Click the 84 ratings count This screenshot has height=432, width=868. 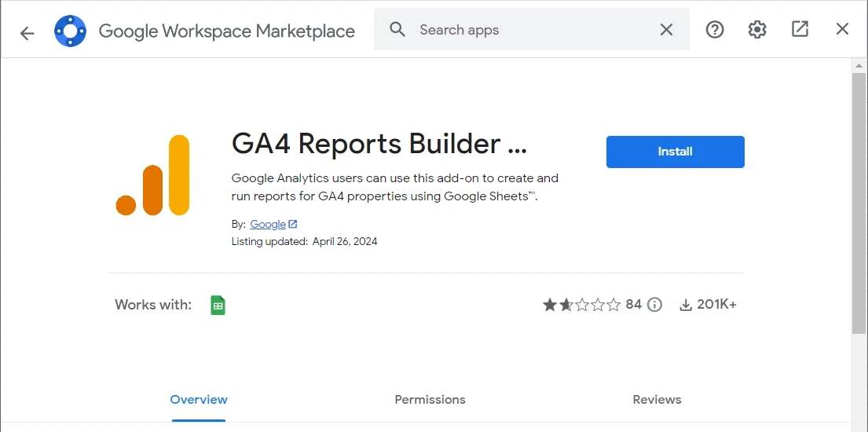[x=634, y=305]
